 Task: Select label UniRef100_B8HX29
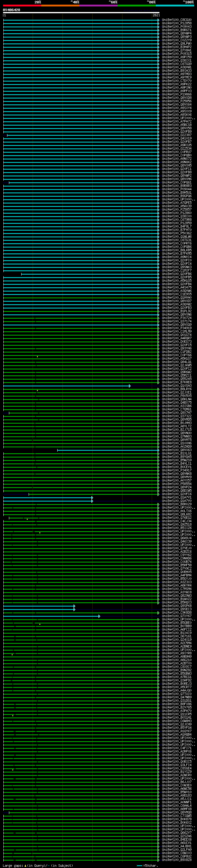[x=177, y=504]
